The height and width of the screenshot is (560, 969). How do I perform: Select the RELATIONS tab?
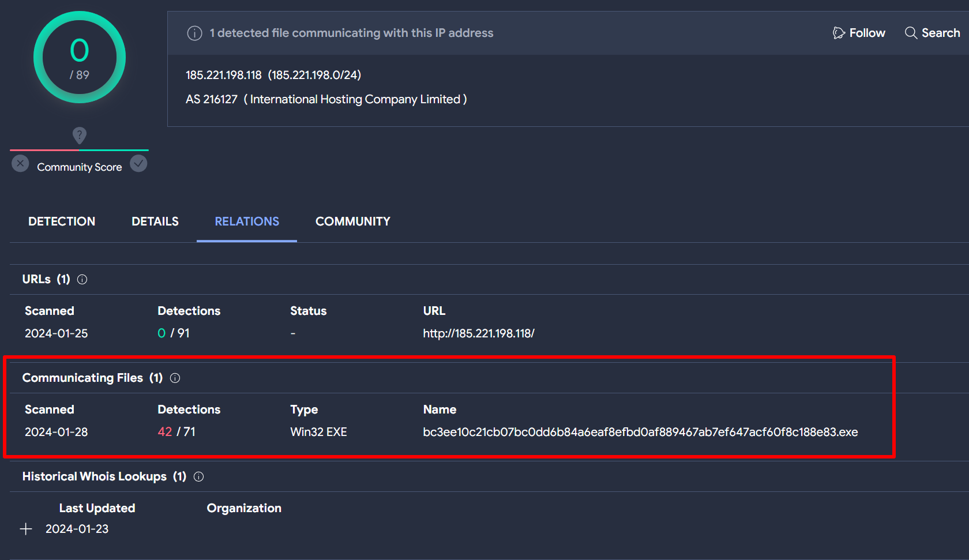pos(247,221)
